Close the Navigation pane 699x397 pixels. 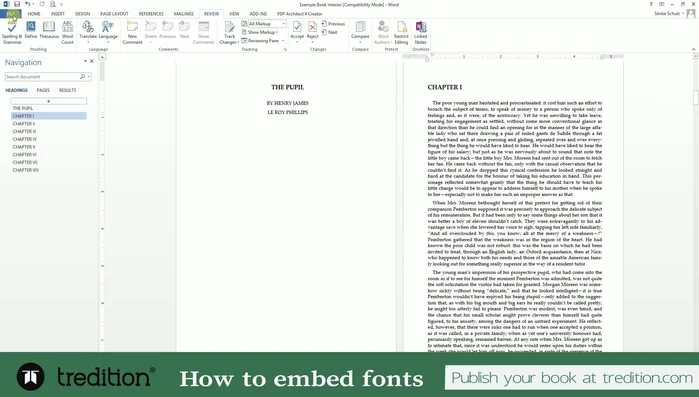(92, 61)
